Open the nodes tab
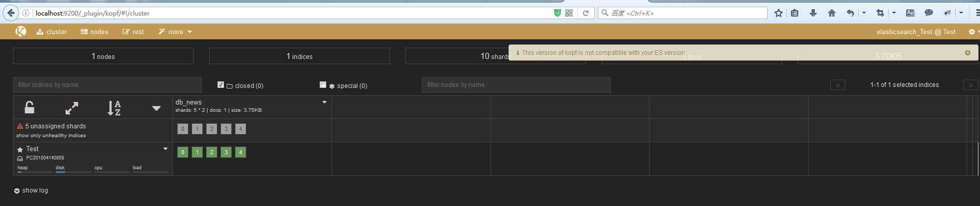980x206 pixels. (94, 32)
